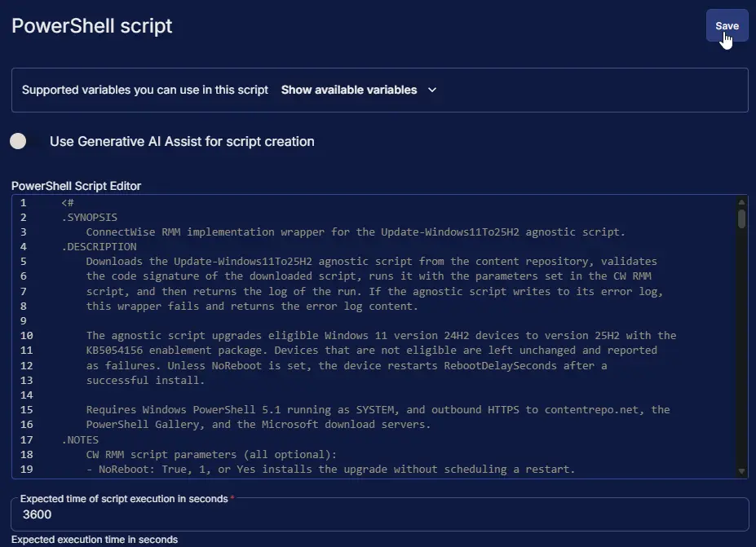This screenshot has height=547, width=756.
Task: Click the script editor scroll up arrow
Action: 741,202
